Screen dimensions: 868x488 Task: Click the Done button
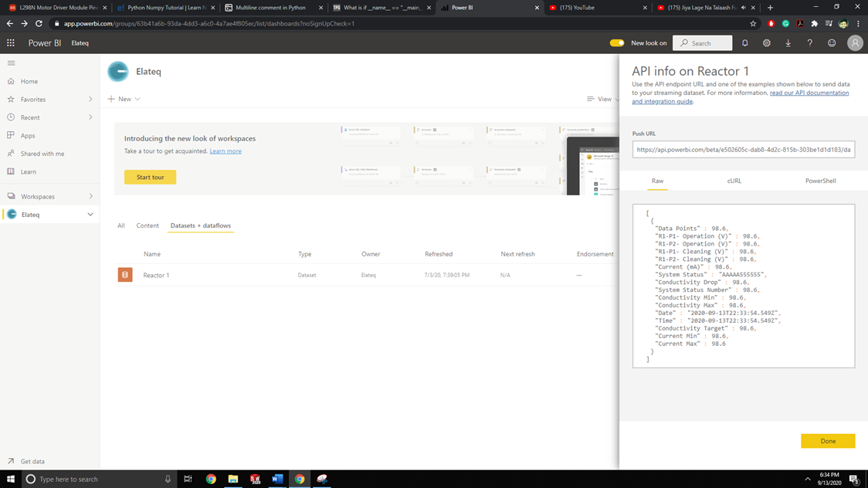[828, 441]
